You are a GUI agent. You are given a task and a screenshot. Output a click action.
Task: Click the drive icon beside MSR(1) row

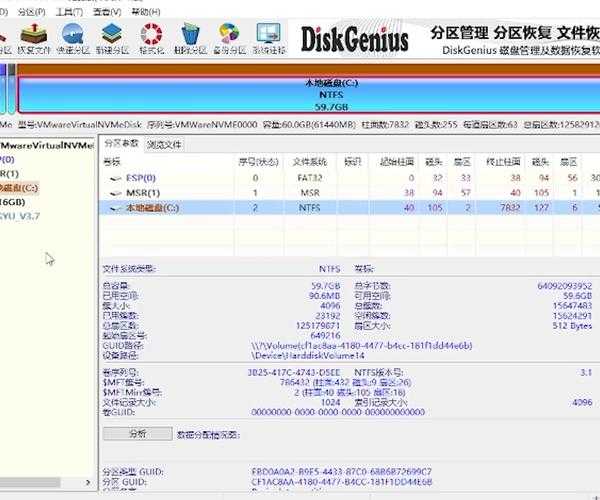(x=115, y=193)
